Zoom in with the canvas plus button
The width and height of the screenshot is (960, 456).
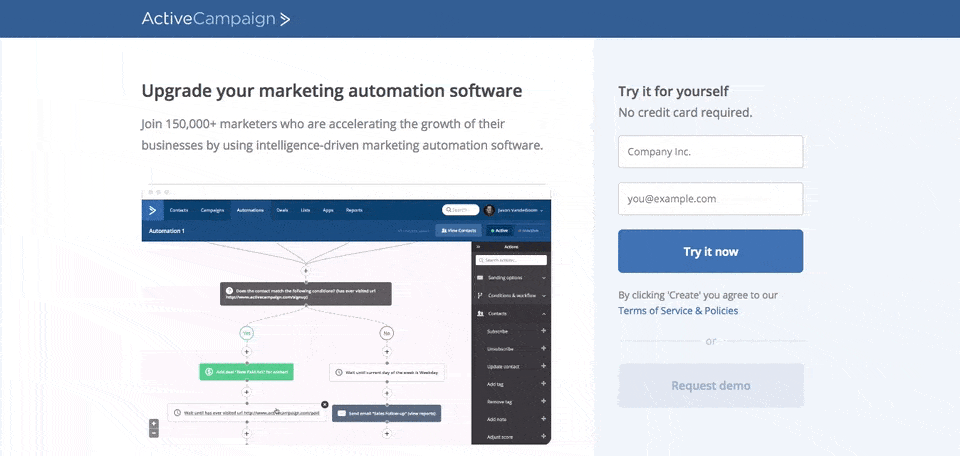(154, 423)
